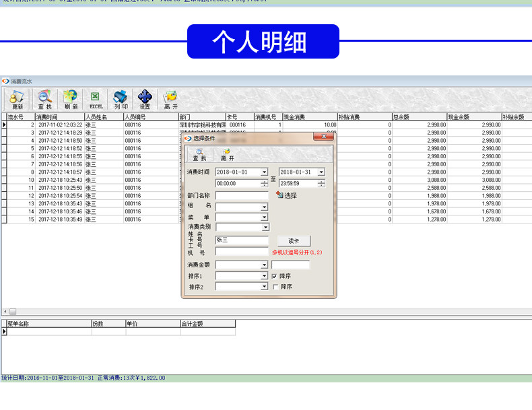Click the 现金消费 column header
532x410 pixels.
point(310,117)
